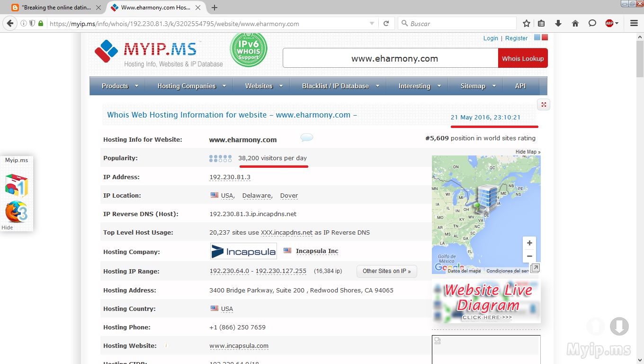Image resolution: width=644 pixels, height=364 pixels.
Task: Click the Chrome icon in Myip.ms sidebar
Action: click(17, 185)
